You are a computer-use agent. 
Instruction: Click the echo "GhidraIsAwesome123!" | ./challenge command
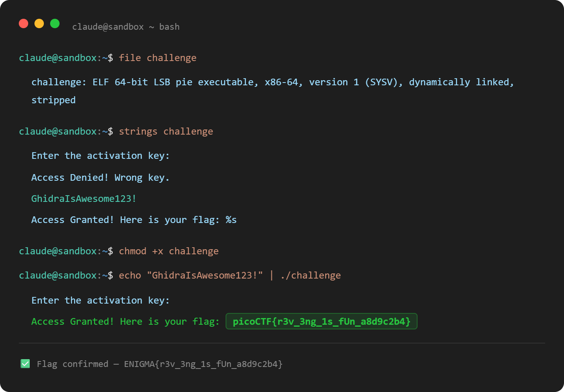(230, 275)
